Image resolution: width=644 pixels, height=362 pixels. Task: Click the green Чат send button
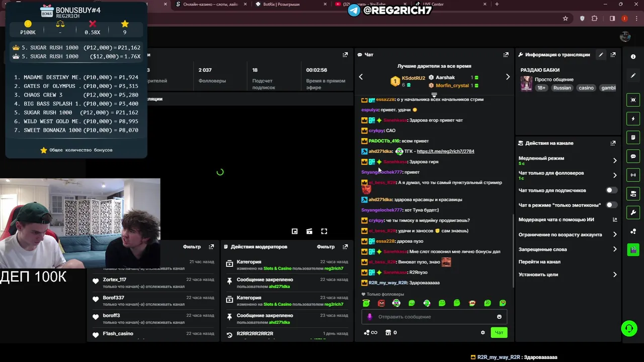click(x=499, y=332)
